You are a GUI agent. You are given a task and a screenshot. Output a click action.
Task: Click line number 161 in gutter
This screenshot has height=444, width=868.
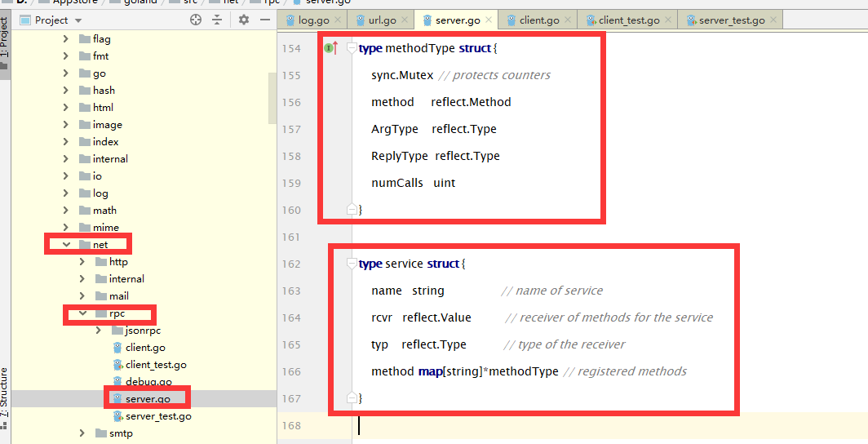291,237
